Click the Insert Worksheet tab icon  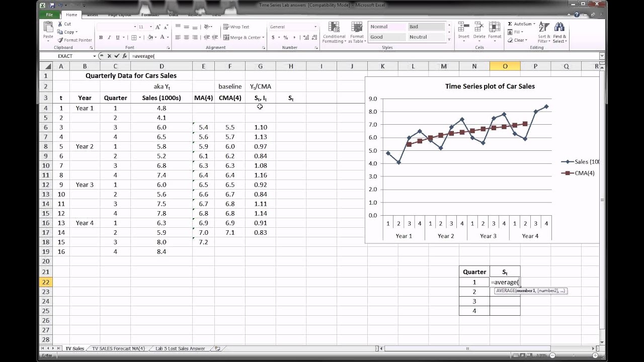(218, 348)
